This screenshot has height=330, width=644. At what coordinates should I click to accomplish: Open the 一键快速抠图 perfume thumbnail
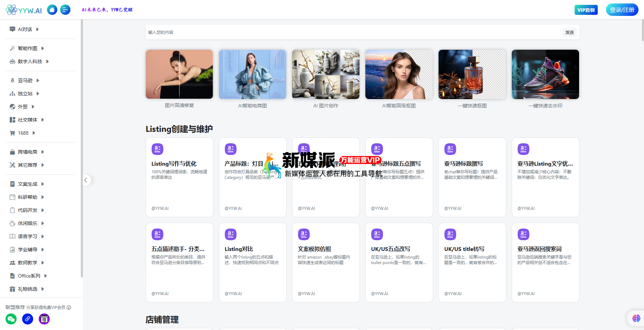coord(472,74)
